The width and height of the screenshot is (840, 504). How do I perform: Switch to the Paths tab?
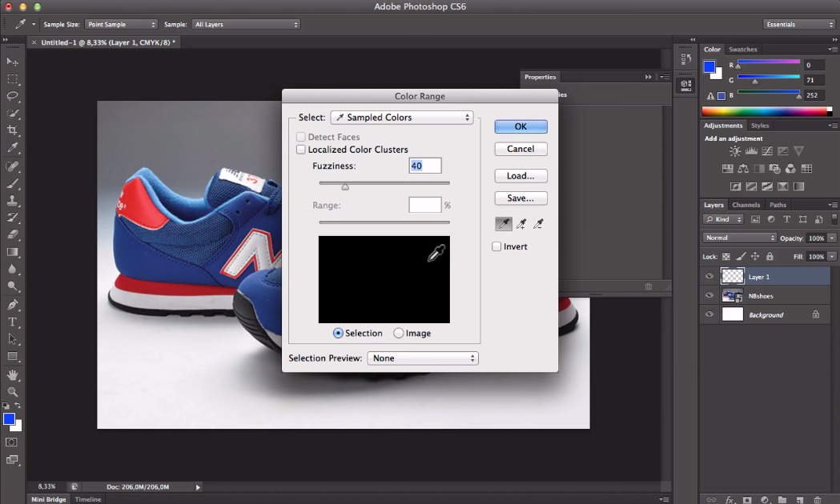point(778,205)
